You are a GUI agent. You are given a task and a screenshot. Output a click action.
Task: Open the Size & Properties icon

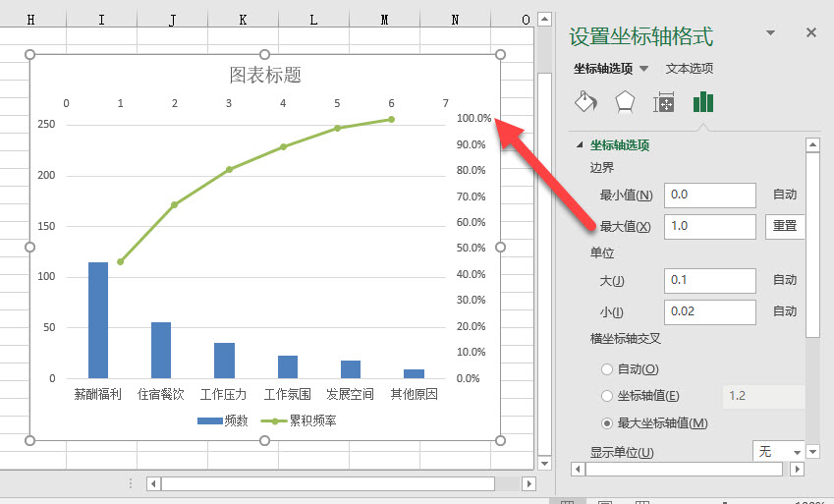point(664,101)
